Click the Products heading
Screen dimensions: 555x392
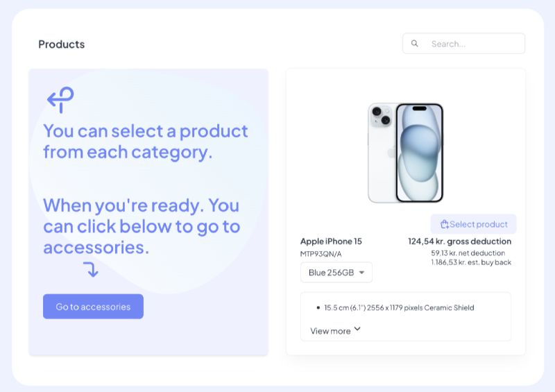tap(62, 44)
